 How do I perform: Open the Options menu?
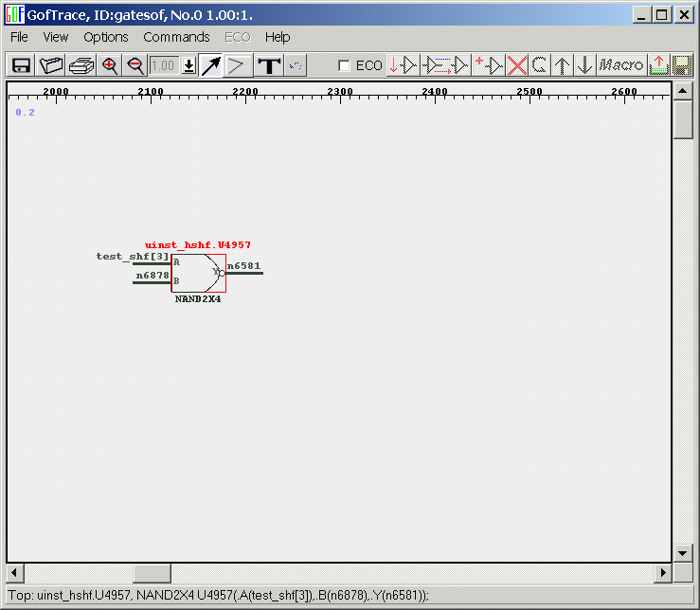[105, 37]
